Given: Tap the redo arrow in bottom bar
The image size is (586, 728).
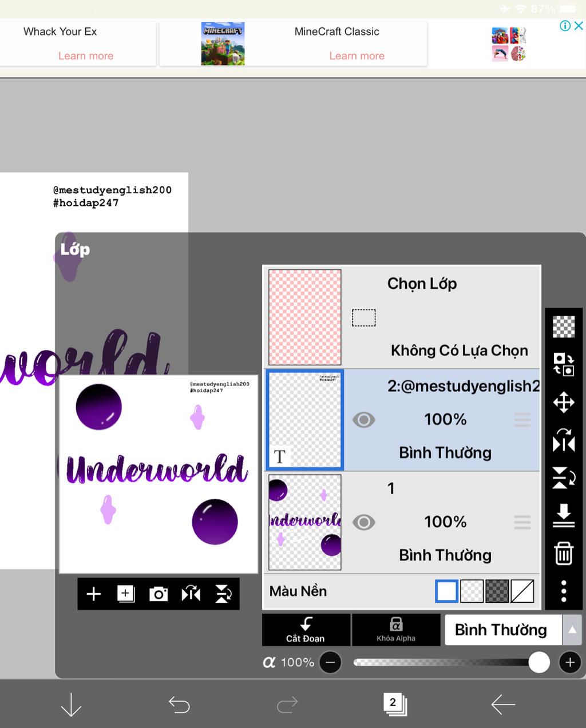Looking at the screenshot, I should coord(287,705).
